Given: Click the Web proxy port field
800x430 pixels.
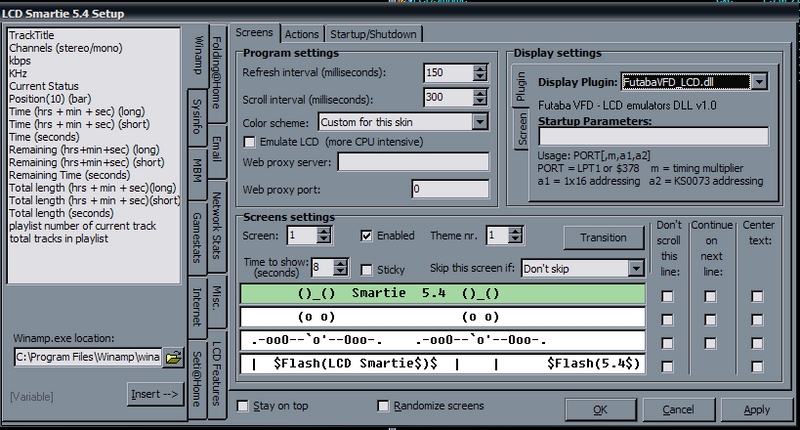Looking at the screenshot, I should [450, 189].
